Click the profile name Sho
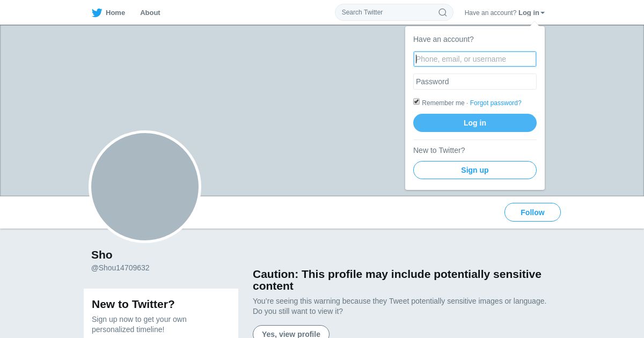The height and width of the screenshot is (338, 644). [x=102, y=255]
